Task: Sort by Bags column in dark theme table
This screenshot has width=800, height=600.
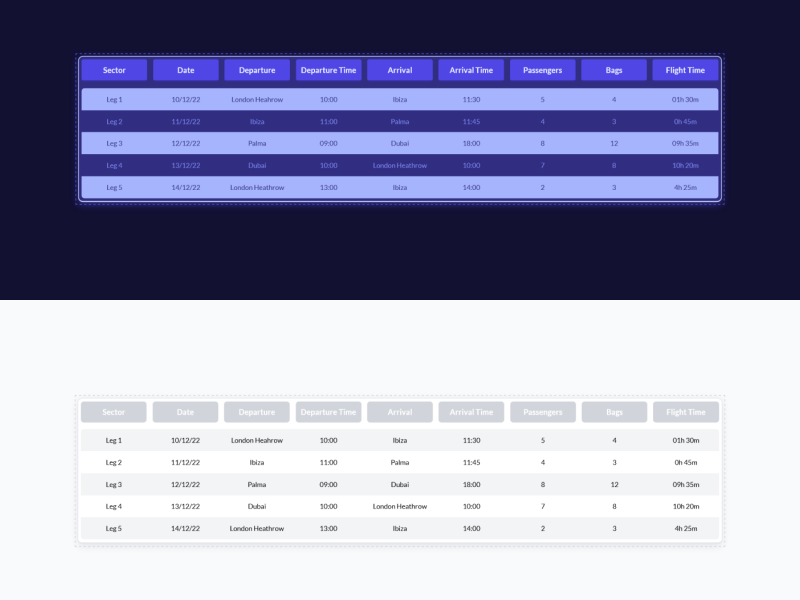Action: (x=613, y=70)
